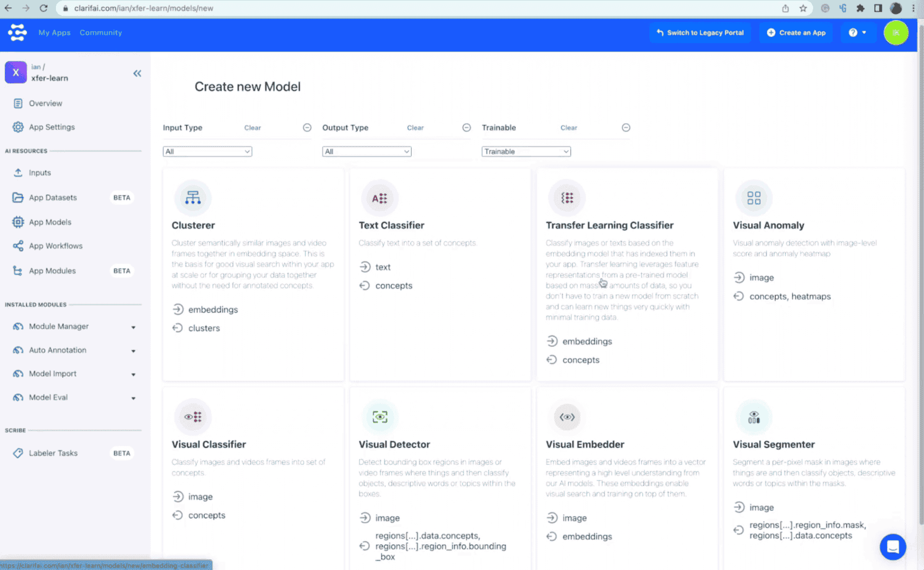The width and height of the screenshot is (924, 570).
Task: Collapse the Trainable filter toggle
Action: pyautogui.click(x=626, y=128)
